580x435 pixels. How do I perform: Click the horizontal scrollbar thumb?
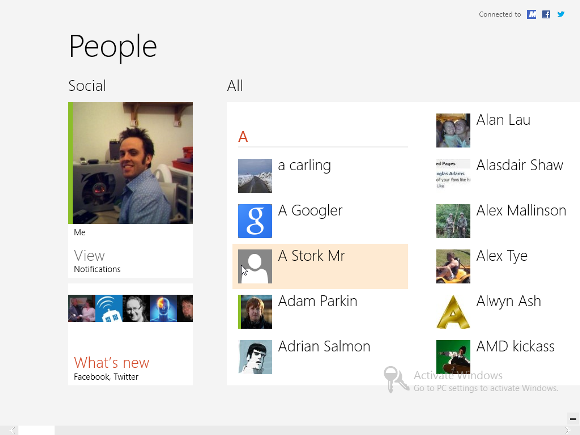pos(36,430)
